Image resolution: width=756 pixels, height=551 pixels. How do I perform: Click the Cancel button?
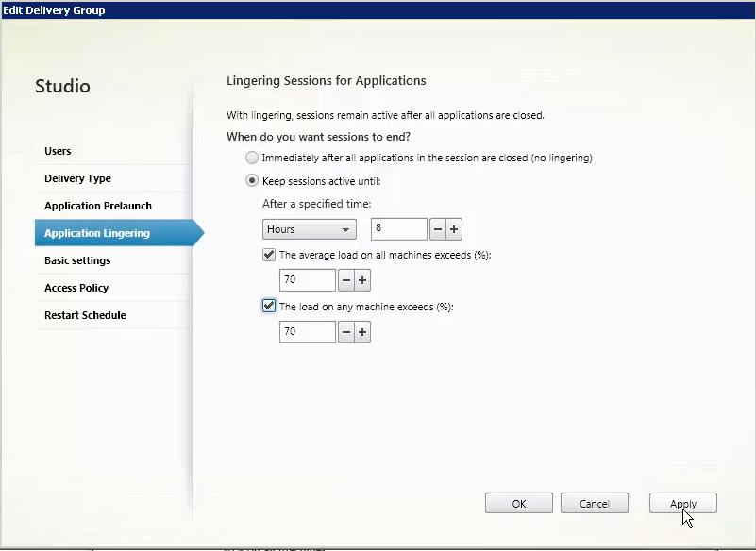[x=594, y=503]
